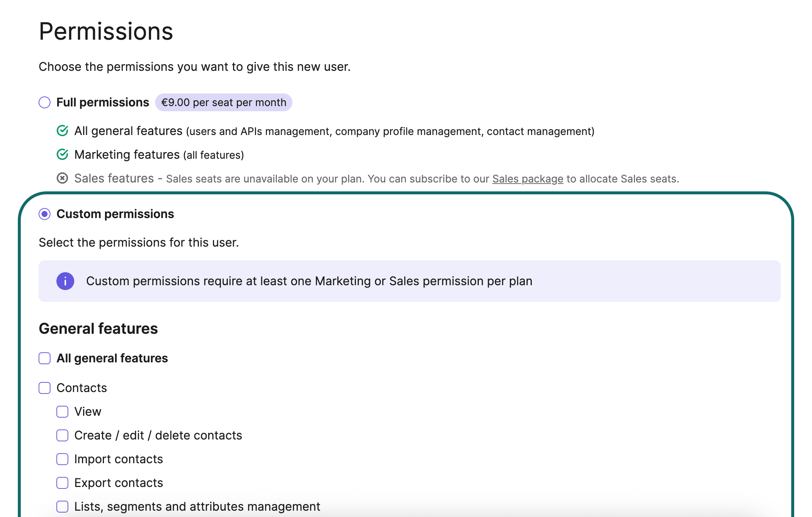Check Create / edit / delete contacts
Image resolution: width=812 pixels, height=517 pixels.
pyautogui.click(x=62, y=435)
